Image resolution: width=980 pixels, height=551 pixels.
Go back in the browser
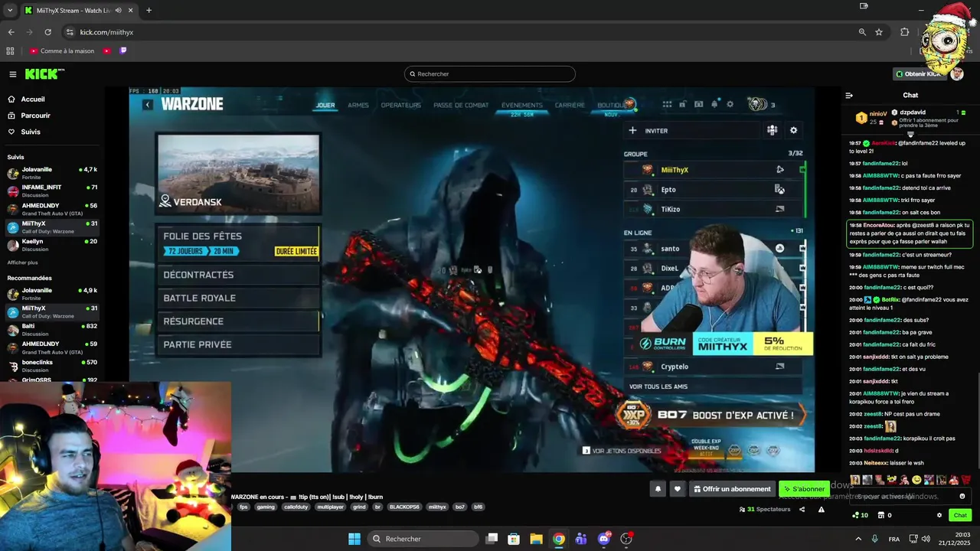(11, 32)
